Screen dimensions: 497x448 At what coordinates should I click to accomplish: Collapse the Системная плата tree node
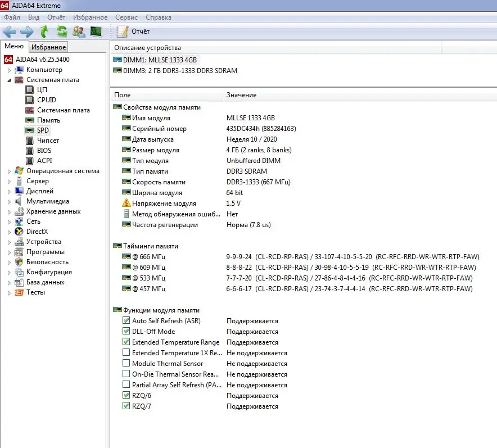point(9,80)
